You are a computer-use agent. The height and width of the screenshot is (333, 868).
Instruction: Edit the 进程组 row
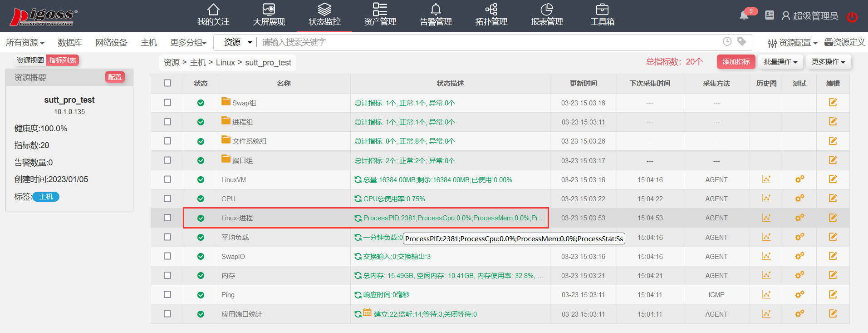[833, 122]
